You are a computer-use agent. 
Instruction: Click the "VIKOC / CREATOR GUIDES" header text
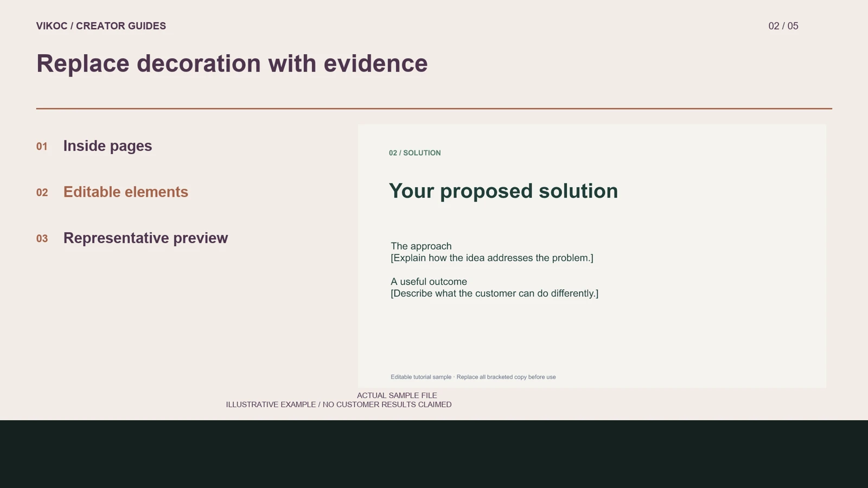click(x=101, y=26)
